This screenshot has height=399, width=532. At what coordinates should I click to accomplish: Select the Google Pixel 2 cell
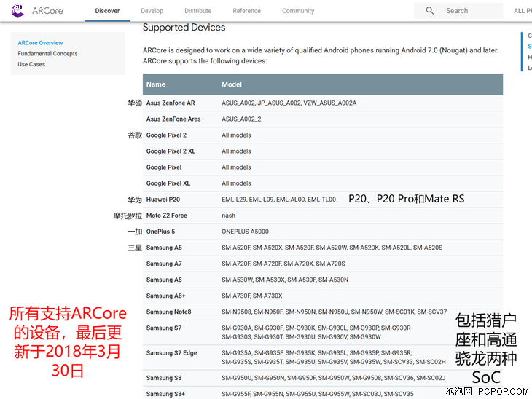pos(166,135)
